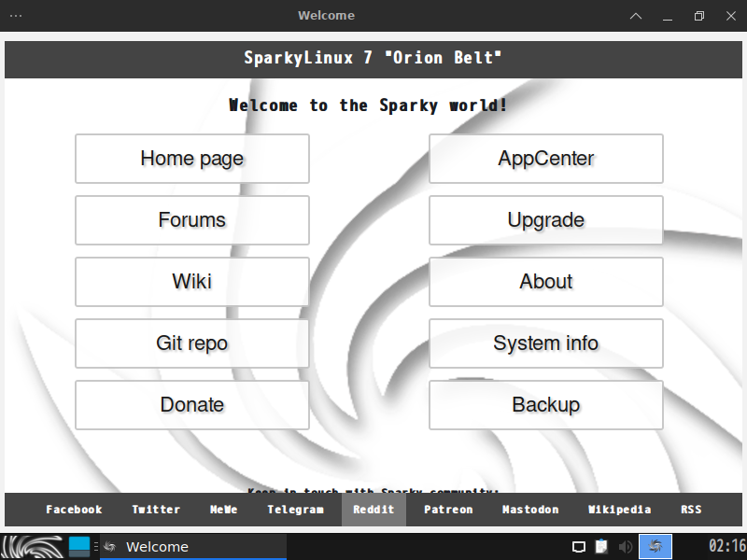
Task: Open the About button
Action: [546, 282]
